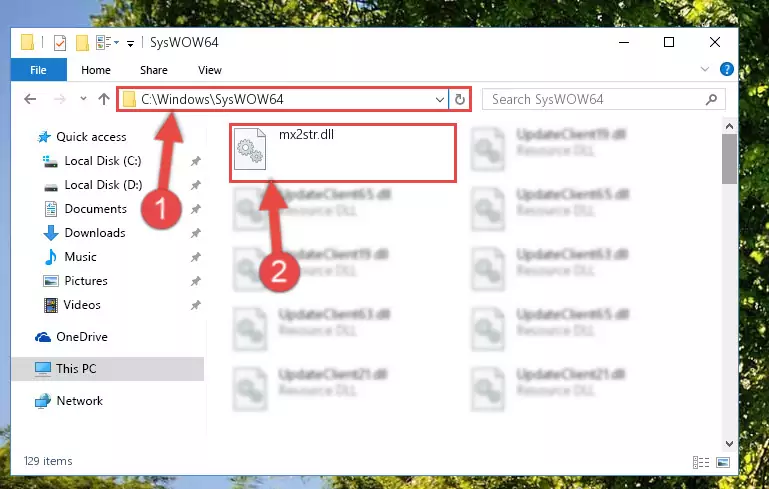The width and height of the screenshot is (769, 489).
Task: Open the address bar history dropdown
Action: (439, 100)
